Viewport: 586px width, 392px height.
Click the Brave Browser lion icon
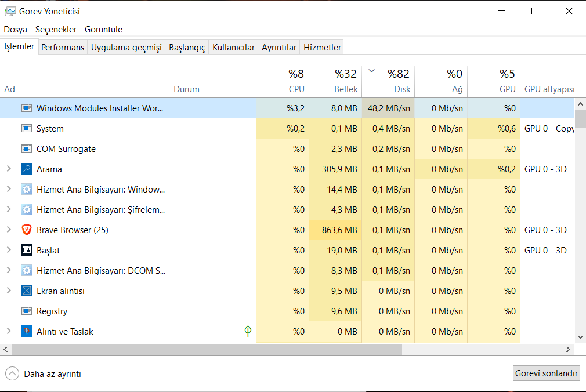pos(27,230)
